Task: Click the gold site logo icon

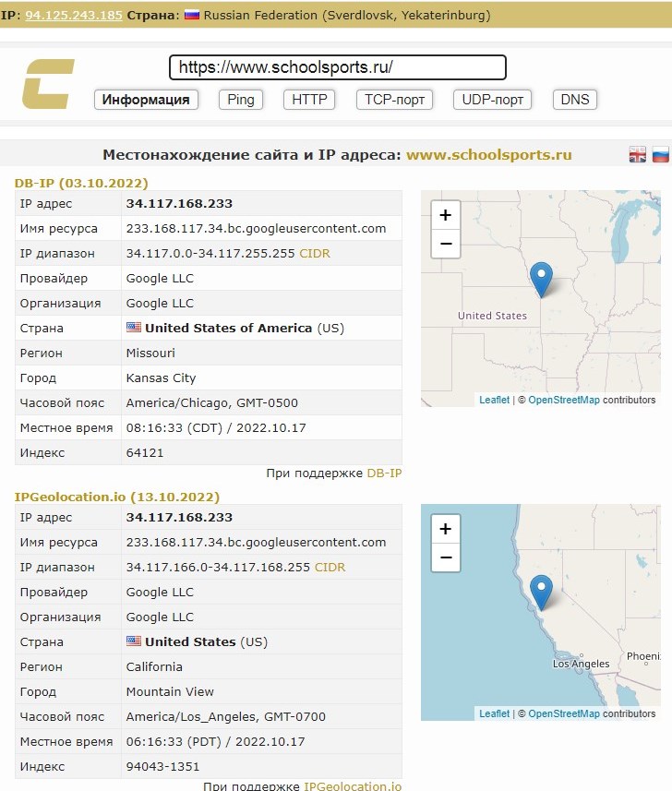Action: [x=48, y=83]
